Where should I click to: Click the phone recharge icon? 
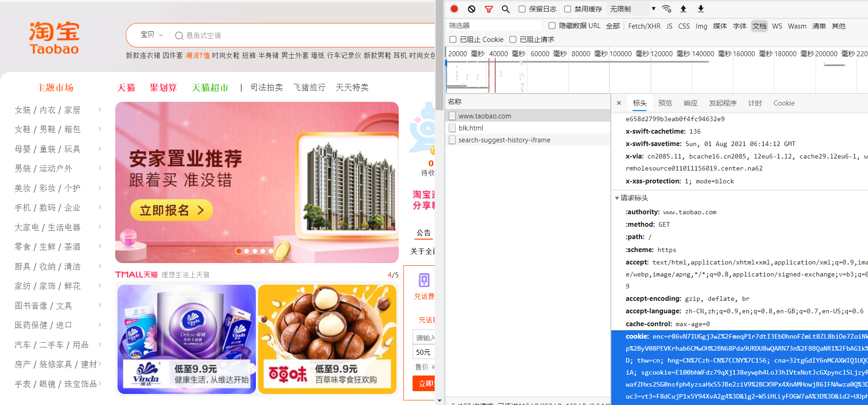[424, 280]
